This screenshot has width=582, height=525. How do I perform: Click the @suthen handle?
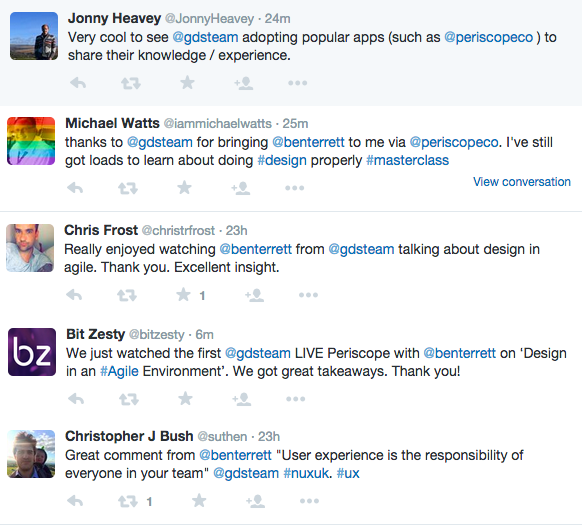222,437
